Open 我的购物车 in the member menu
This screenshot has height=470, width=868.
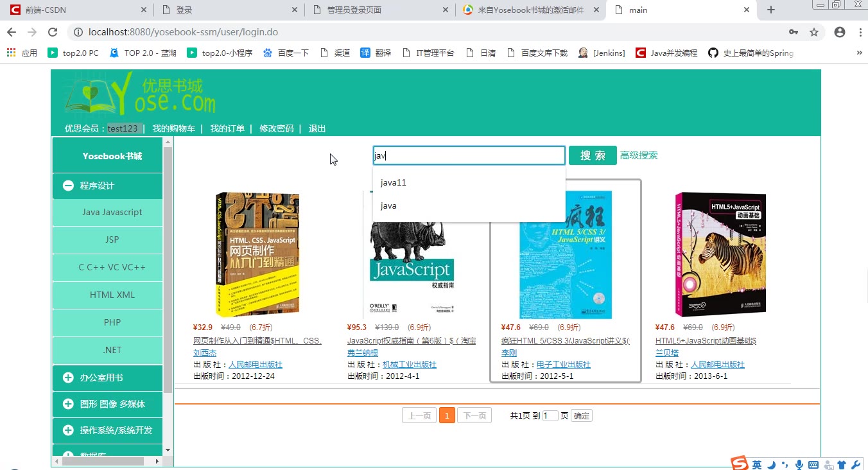click(173, 128)
